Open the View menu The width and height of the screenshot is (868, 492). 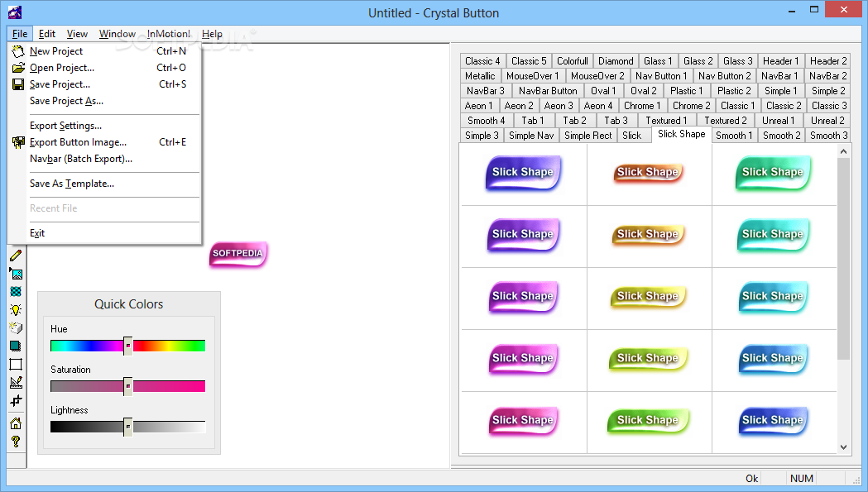coord(77,34)
